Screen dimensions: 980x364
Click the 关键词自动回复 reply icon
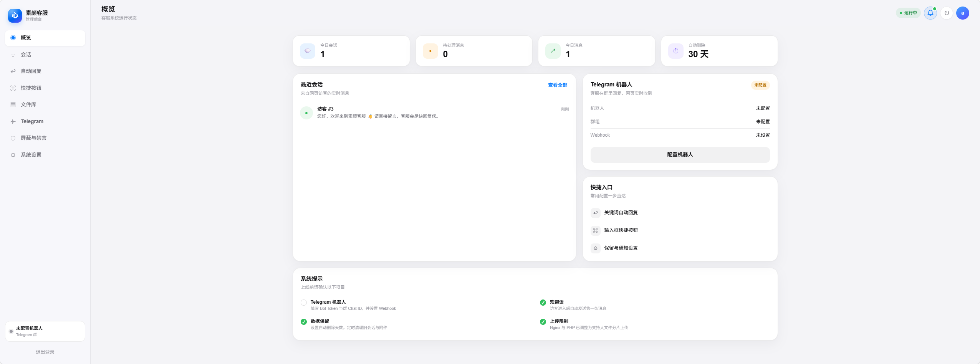tap(595, 213)
